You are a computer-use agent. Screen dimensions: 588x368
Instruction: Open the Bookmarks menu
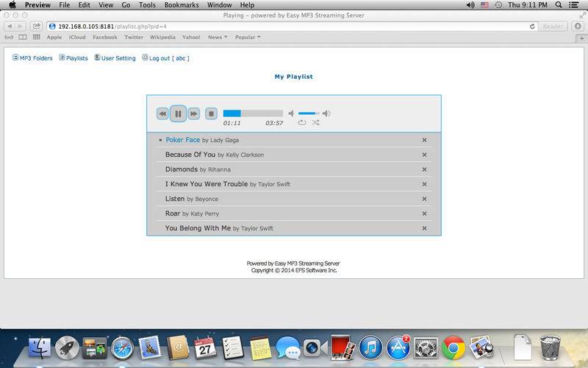pos(182,5)
